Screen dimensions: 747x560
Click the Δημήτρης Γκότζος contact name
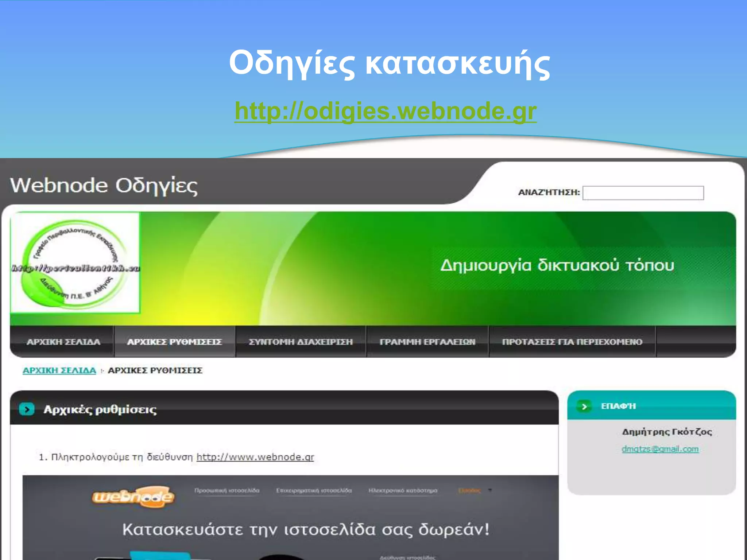point(667,432)
